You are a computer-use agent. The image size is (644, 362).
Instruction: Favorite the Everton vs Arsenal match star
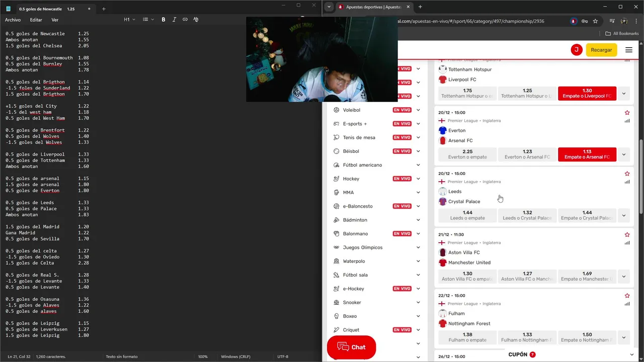627,113
